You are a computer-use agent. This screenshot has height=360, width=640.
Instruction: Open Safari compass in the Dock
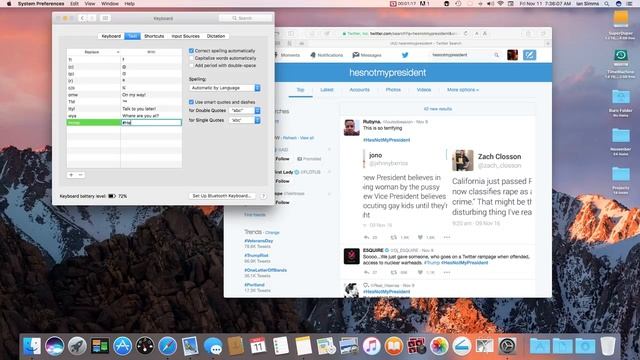click(167, 346)
